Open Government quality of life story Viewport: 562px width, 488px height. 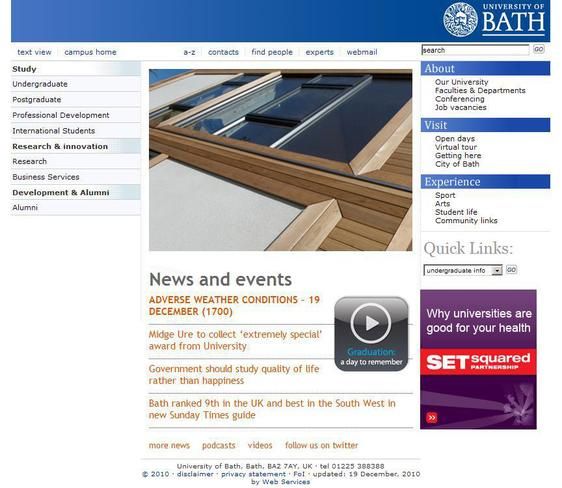[234, 375]
